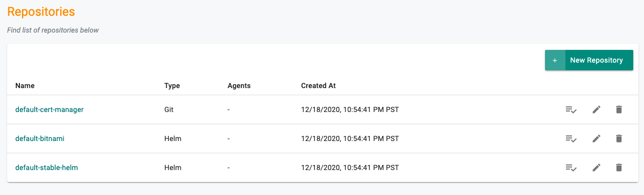The image size is (644, 195).
Task: Click the checklist icon for default-stable-helm
Action: coord(571,168)
